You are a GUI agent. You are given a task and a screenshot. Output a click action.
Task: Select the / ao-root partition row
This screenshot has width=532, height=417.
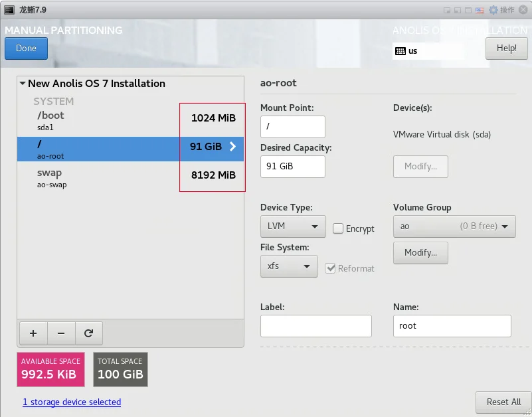pyautogui.click(x=131, y=149)
